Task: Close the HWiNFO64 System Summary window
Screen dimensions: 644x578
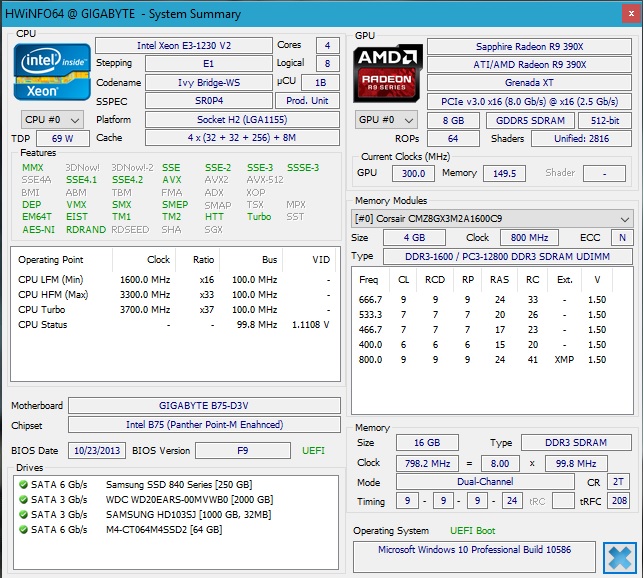Action: pos(631,14)
